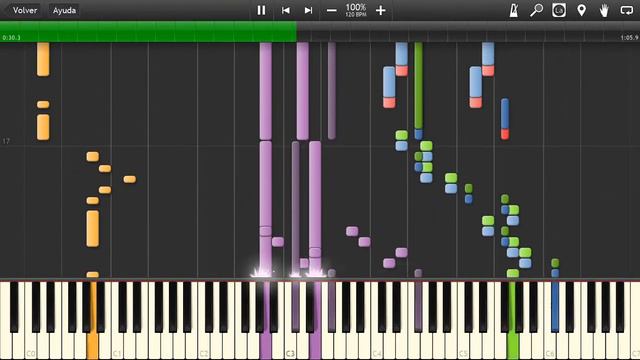Viewport: 640px width, 360px height.
Task: Click the highlighted green piano key
Action: tap(513, 345)
